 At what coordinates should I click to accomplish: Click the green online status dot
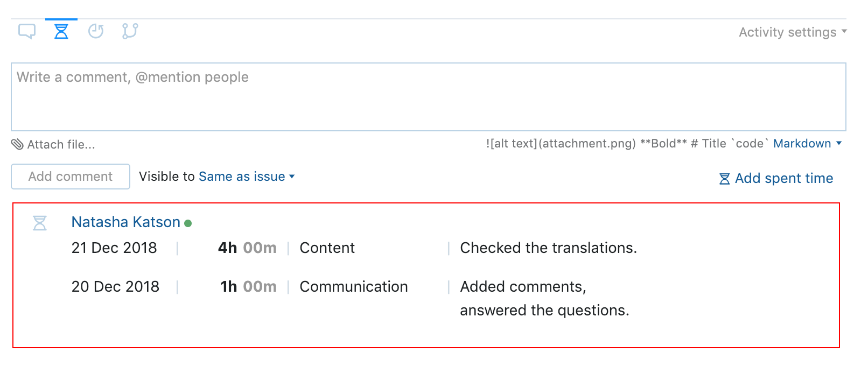pyautogui.click(x=188, y=223)
